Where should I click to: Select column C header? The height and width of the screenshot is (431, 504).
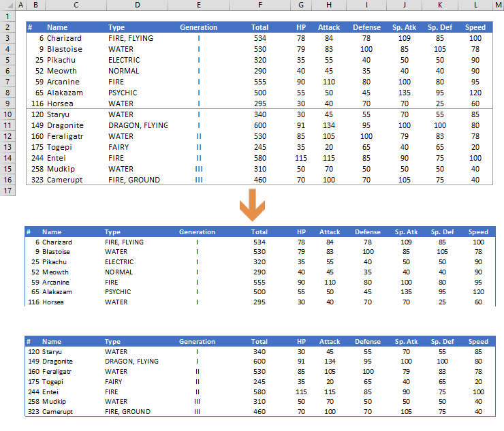click(76, 5)
